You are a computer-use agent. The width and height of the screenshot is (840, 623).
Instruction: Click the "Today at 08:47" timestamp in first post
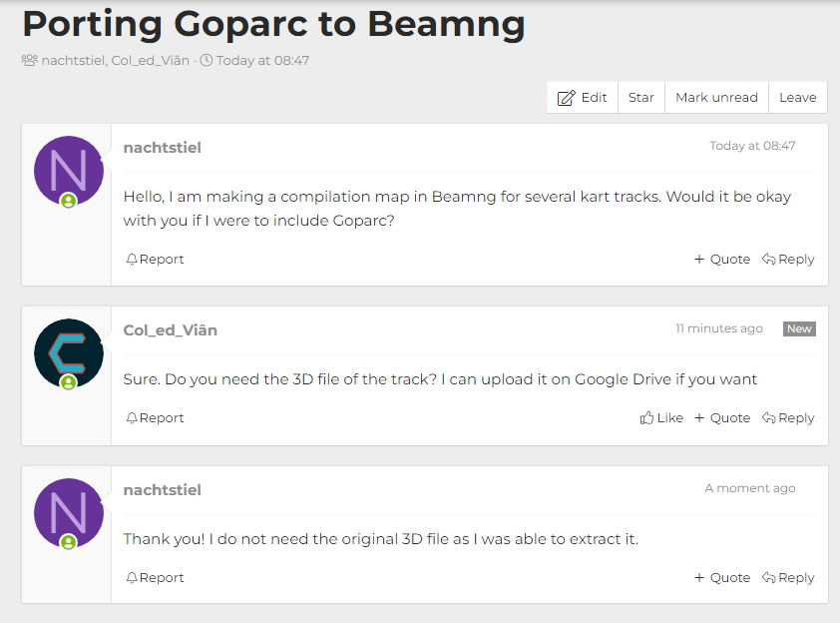pos(752,146)
